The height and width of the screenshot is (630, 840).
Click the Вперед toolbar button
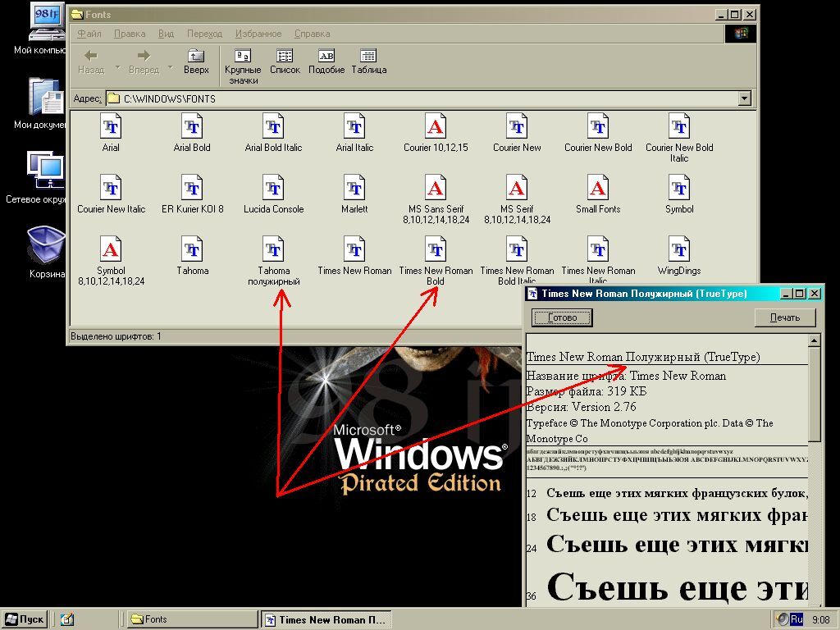tap(144, 62)
